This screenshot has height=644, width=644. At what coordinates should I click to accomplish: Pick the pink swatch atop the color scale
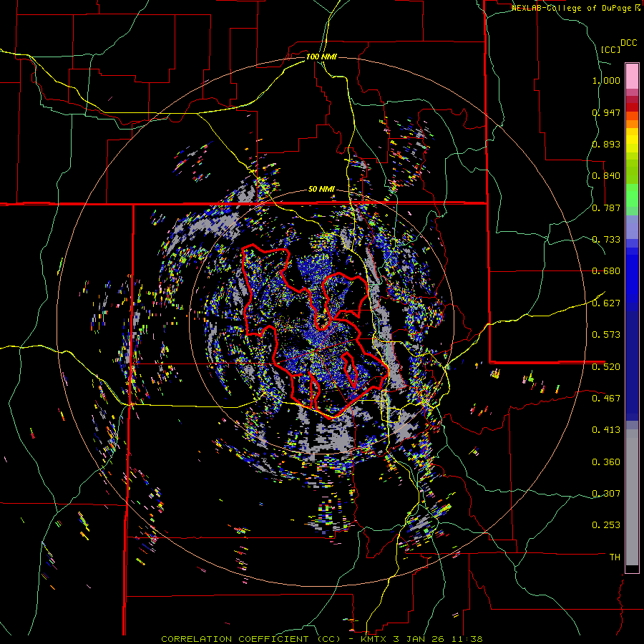coord(632,76)
